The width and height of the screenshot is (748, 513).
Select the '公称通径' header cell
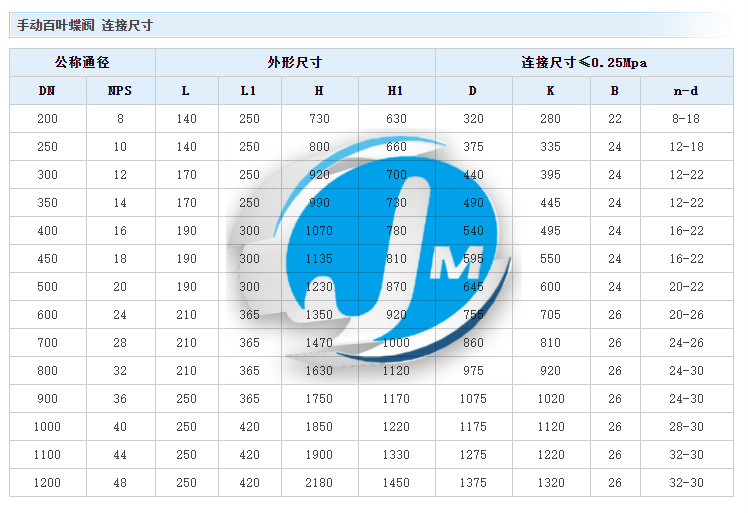pyautogui.click(x=82, y=62)
